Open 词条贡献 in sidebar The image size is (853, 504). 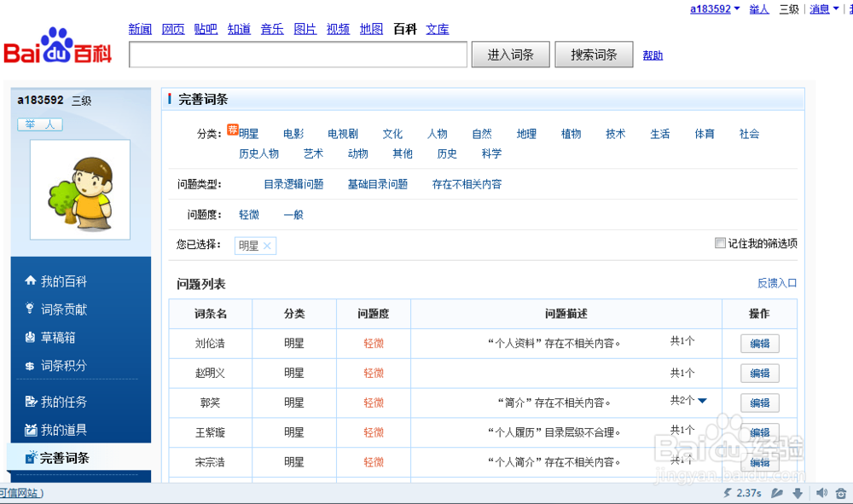pyautogui.click(x=64, y=310)
